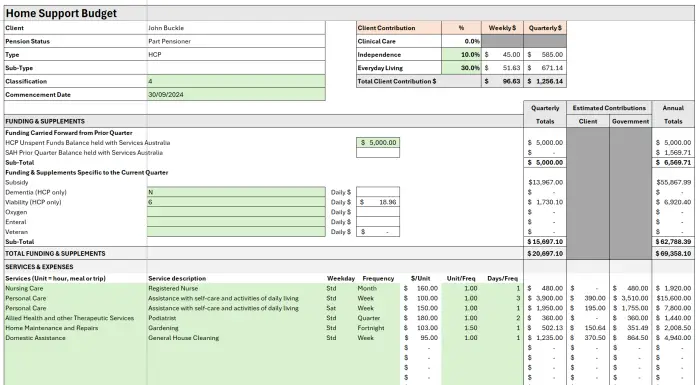Select the Registered Nurse description cell
Screen dimensions: 696x385
[236, 288]
